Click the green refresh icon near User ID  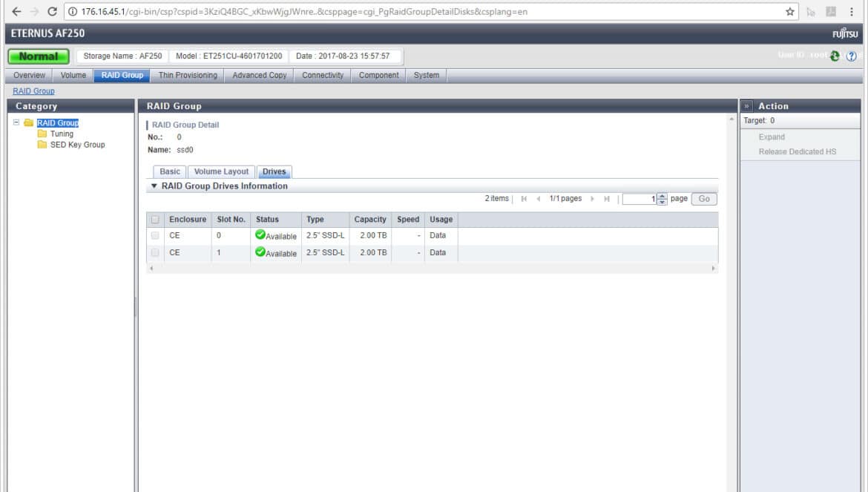click(x=834, y=56)
